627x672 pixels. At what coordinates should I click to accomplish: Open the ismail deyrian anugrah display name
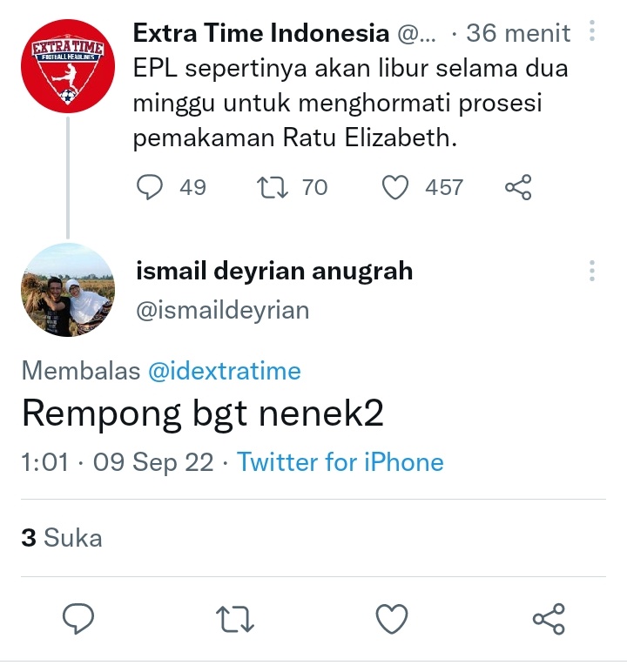(x=274, y=271)
